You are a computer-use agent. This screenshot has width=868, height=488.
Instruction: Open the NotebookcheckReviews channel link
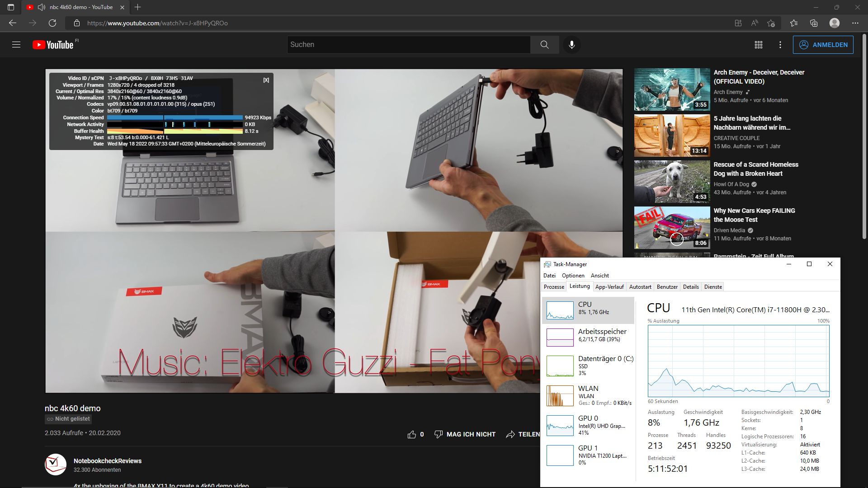108,461
